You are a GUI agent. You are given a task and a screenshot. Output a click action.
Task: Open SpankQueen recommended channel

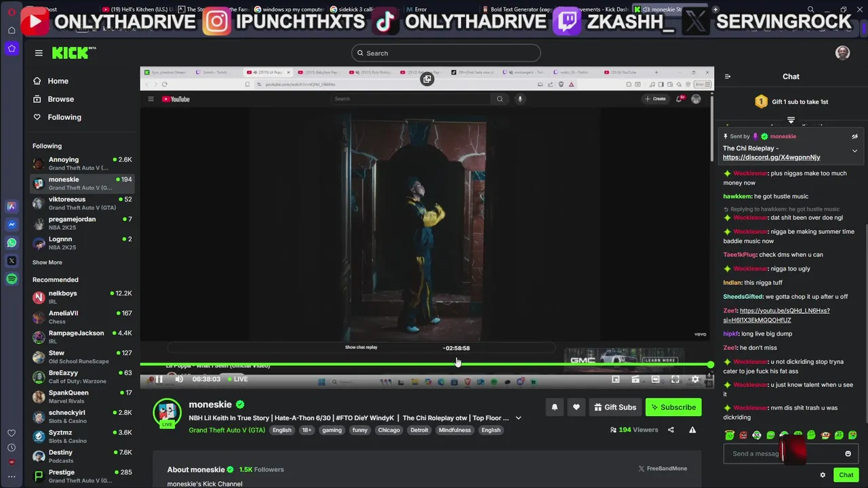81,396
